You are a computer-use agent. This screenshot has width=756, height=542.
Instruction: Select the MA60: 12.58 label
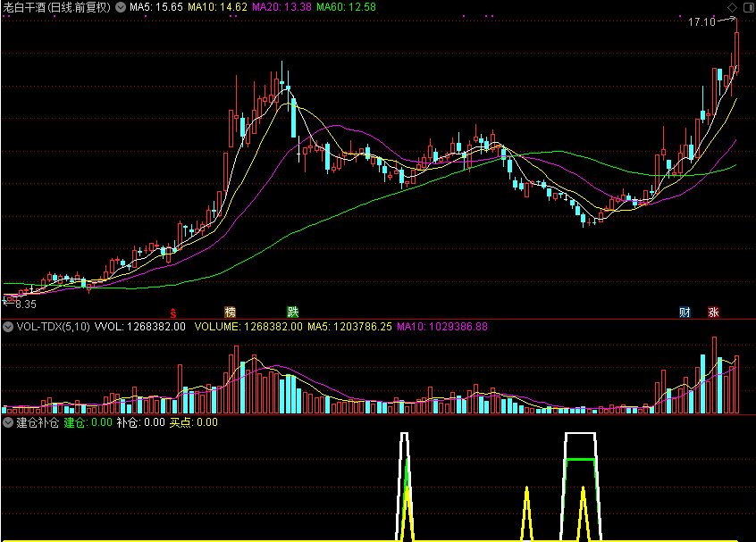tap(346, 7)
